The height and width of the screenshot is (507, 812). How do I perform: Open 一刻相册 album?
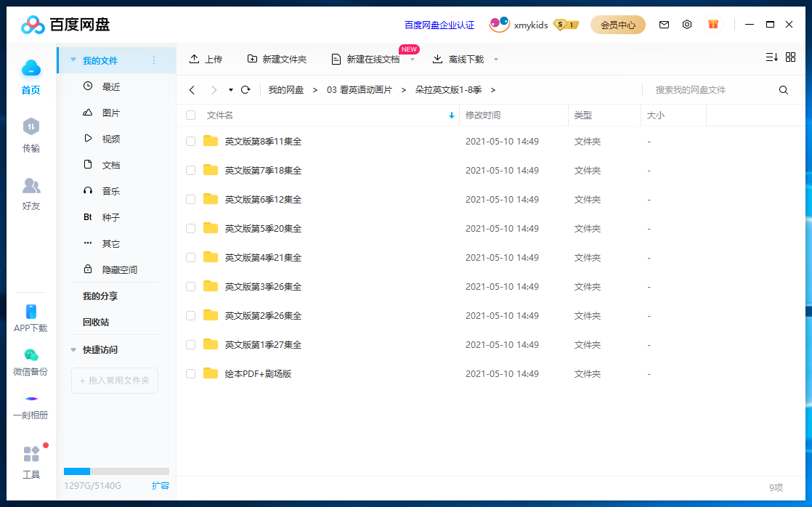(31, 406)
